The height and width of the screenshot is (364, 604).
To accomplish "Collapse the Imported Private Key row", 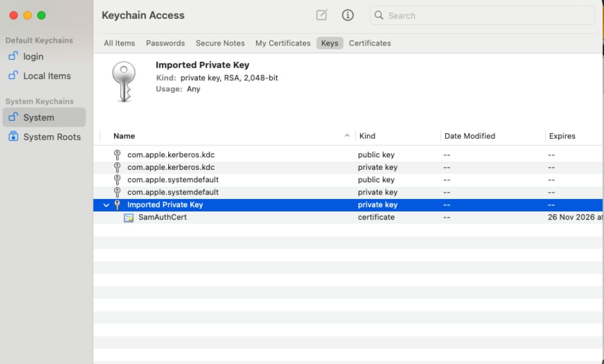I will (x=107, y=205).
